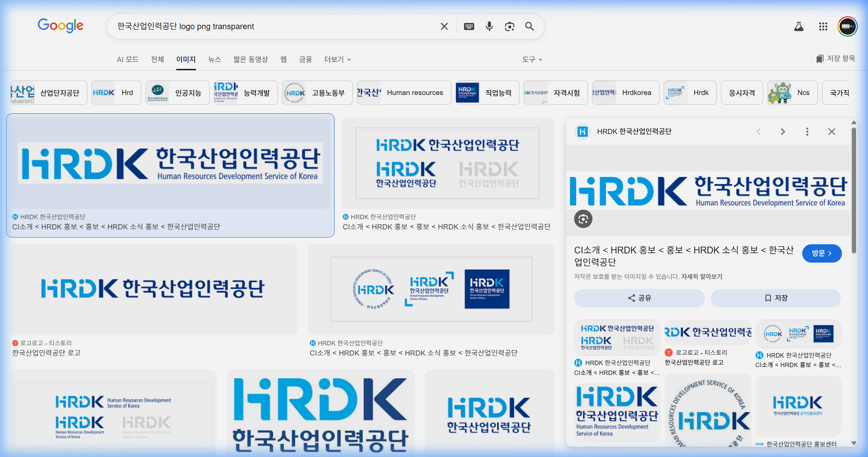Viewport: 868px width, 457px height.
Task: Select the 능력개발 filter chip
Action: pos(246,93)
